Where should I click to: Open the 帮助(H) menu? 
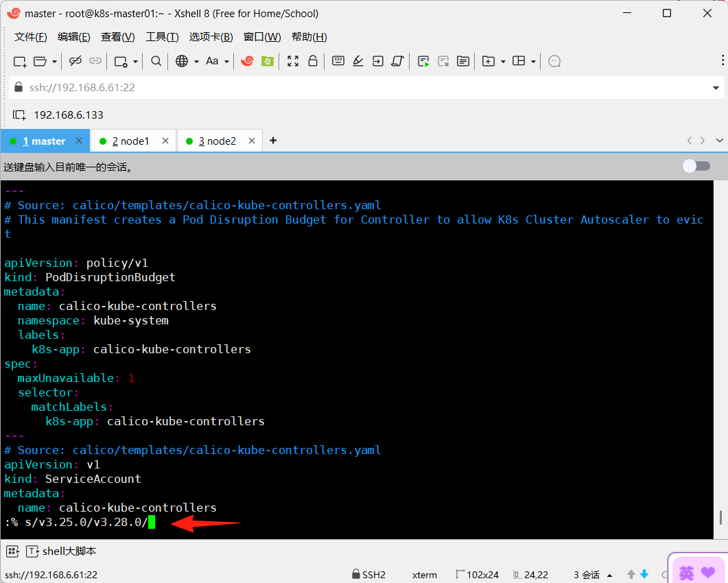pos(309,37)
